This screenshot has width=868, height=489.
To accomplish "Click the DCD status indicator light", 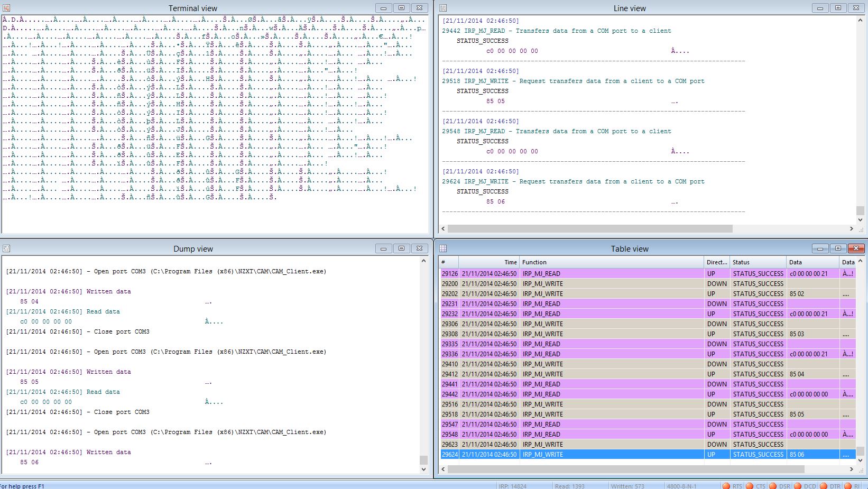I will click(798, 486).
